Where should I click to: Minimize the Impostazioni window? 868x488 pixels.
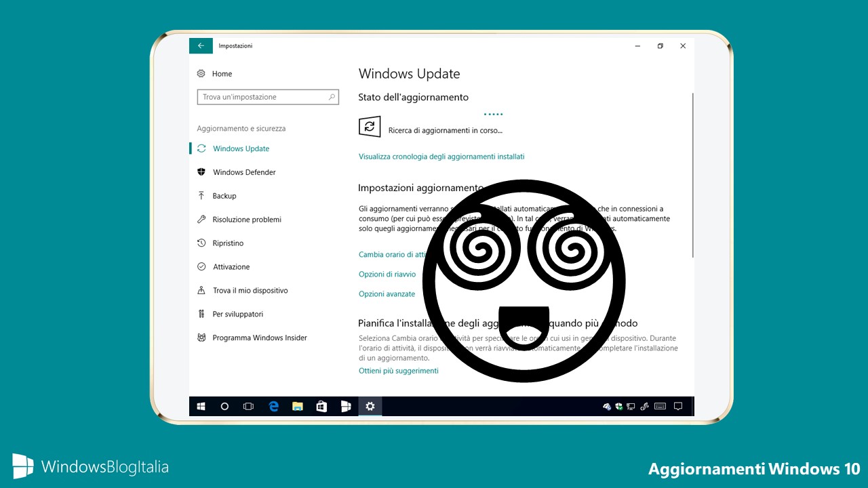[638, 46]
